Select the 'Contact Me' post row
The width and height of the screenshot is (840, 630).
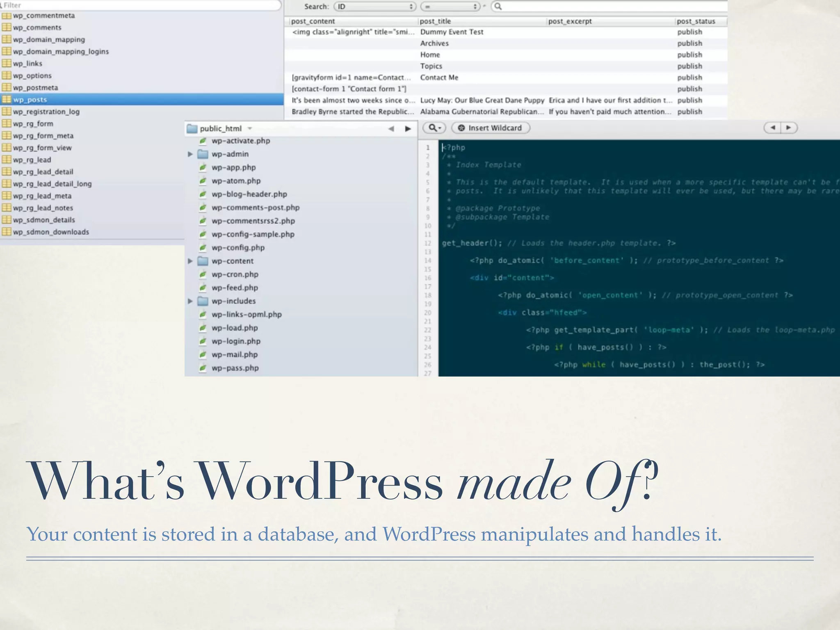[x=506, y=78]
